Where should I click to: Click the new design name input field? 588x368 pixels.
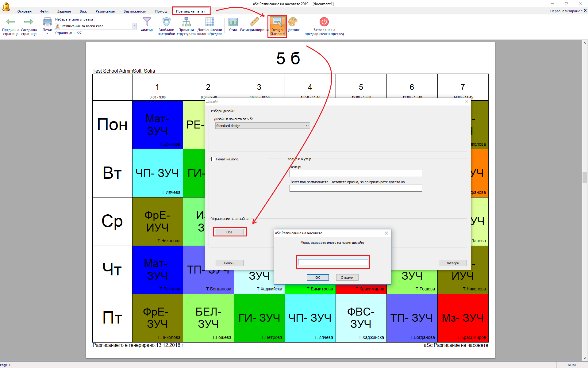pyautogui.click(x=333, y=262)
